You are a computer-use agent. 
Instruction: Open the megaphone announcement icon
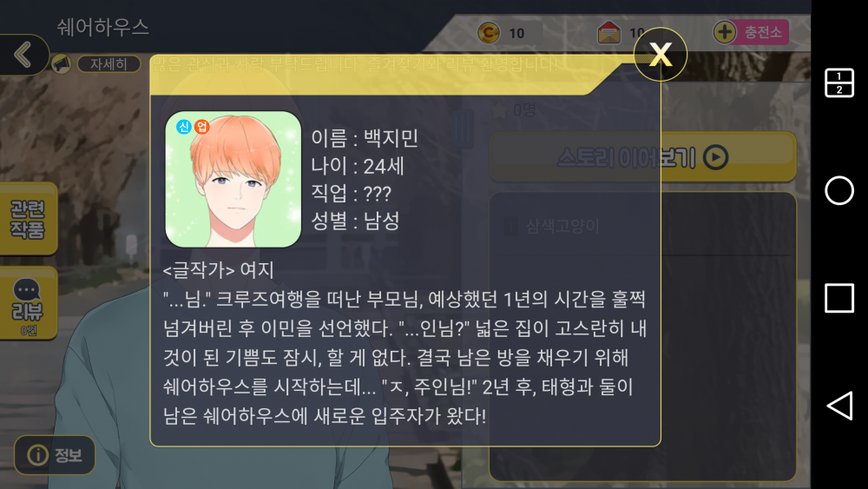tap(62, 64)
